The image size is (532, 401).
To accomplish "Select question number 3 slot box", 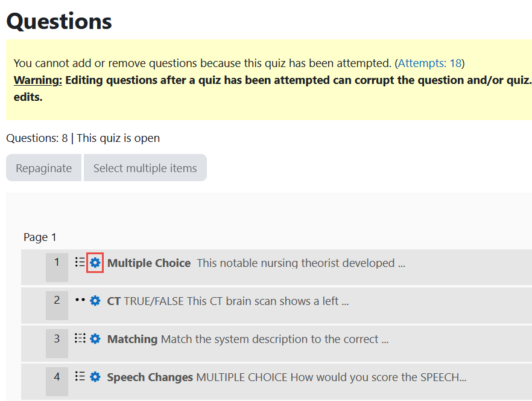I will pos(57,342).
